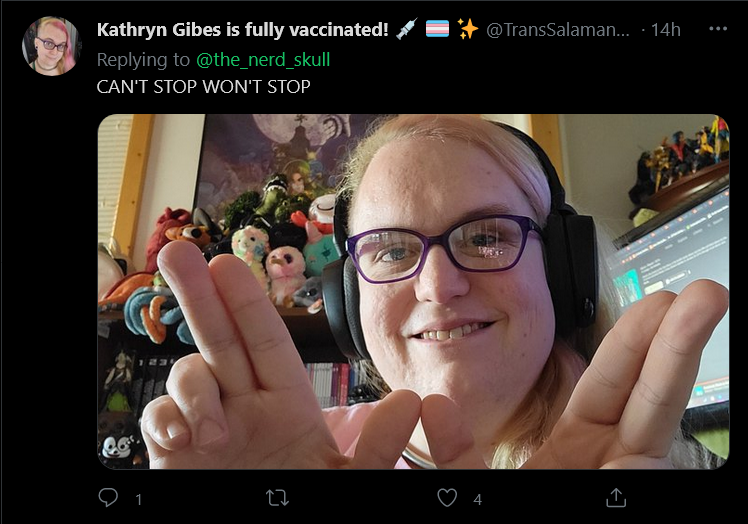Open the share menu via upload arrow icon

pyautogui.click(x=616, y=497)
